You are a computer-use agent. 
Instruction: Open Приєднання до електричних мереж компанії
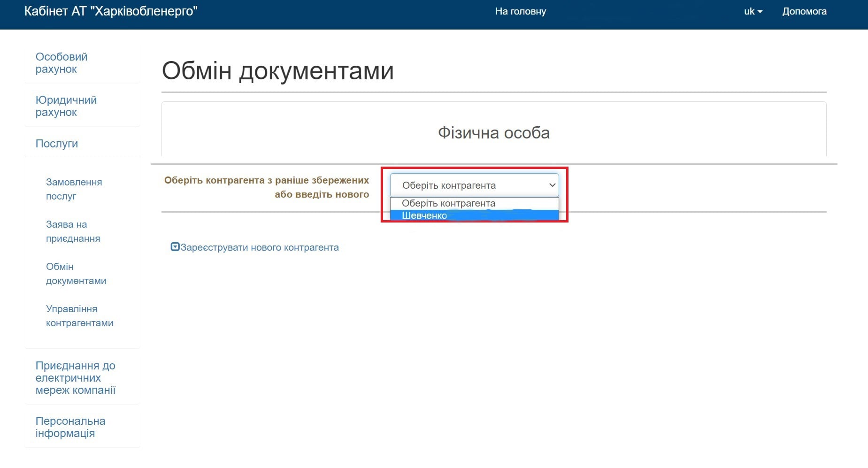(76, 378)
